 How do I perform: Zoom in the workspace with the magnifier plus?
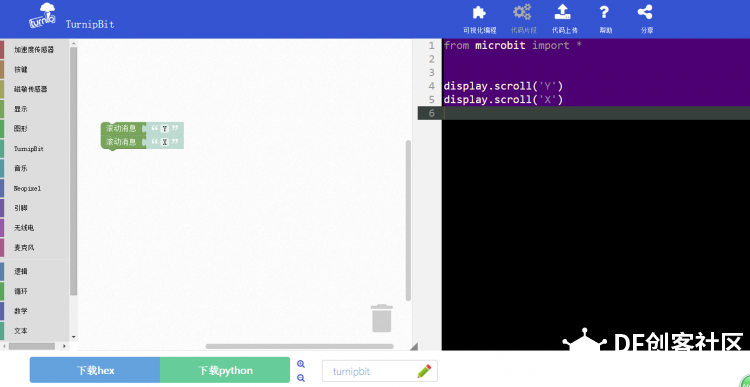tap(301, 364)
